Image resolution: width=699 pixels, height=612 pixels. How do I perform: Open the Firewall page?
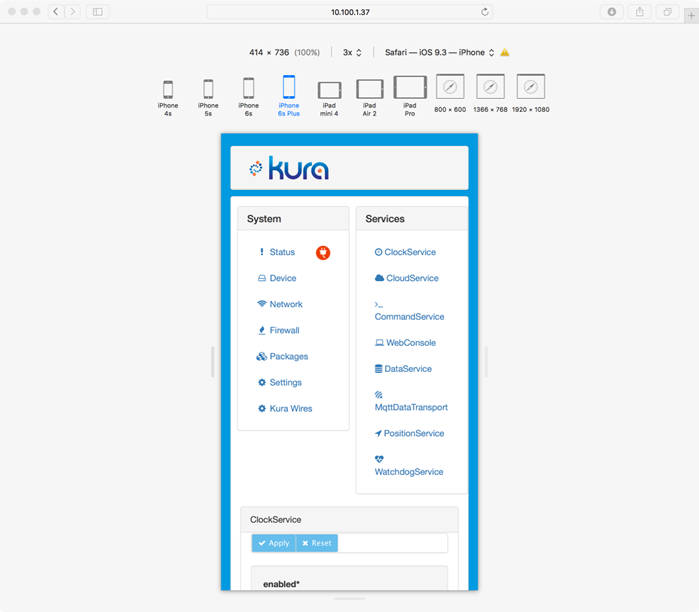[x=279, y=330]
